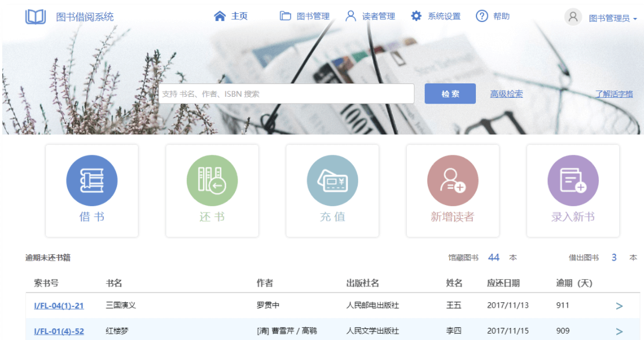Open the 图书管理员 user dropdown

(613, 19)
